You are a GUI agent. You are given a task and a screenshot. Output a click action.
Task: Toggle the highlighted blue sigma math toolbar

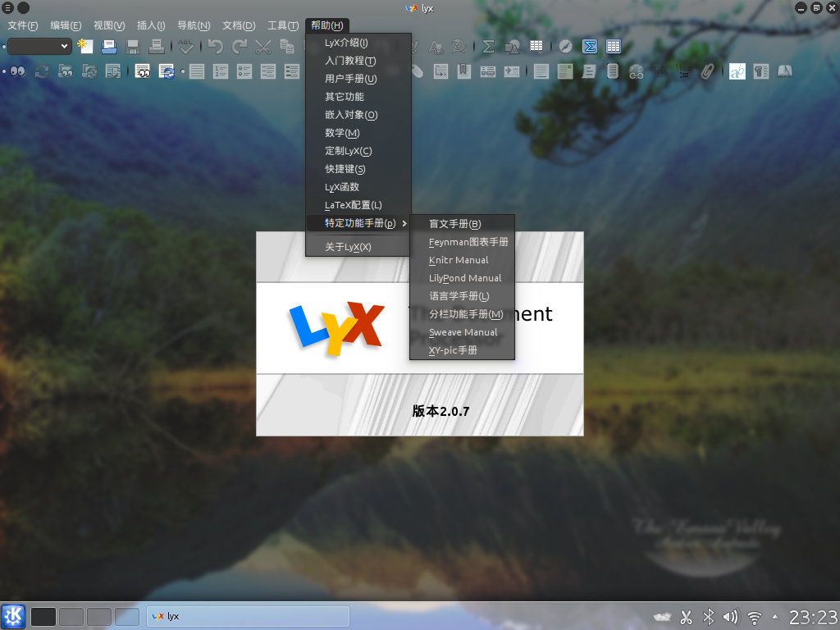point(590,47)
